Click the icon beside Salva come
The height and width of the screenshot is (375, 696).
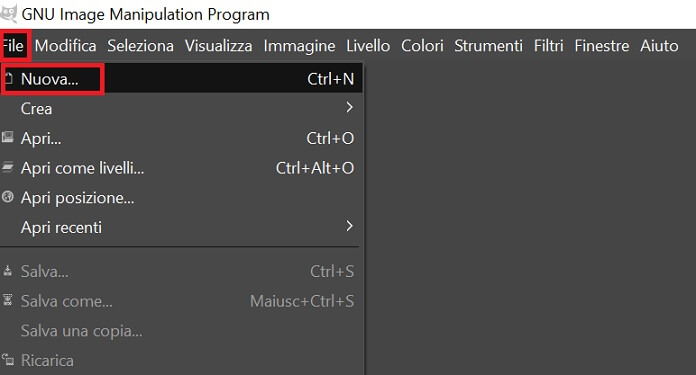click(8, 300)
